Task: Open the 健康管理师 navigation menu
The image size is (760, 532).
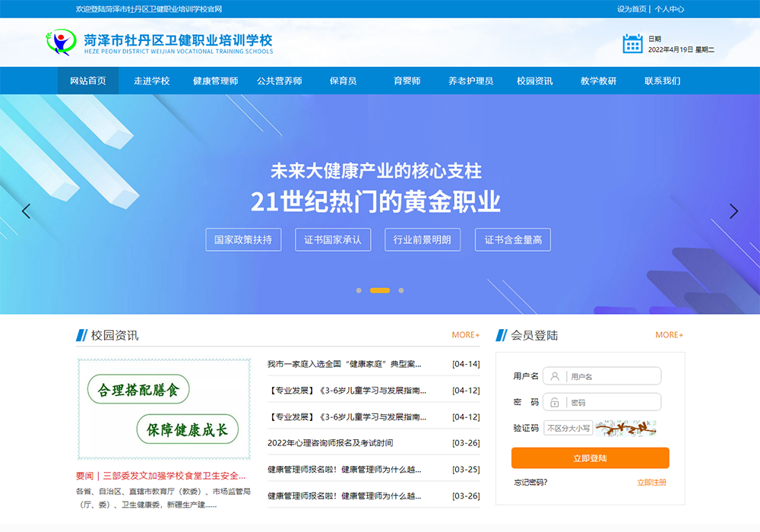Action: point(215,81)
